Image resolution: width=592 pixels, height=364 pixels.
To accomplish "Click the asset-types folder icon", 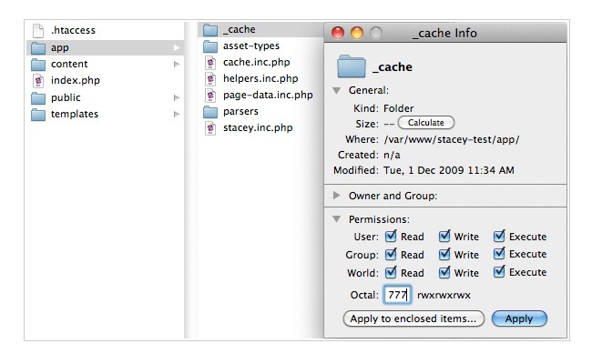I will (210, 45).
